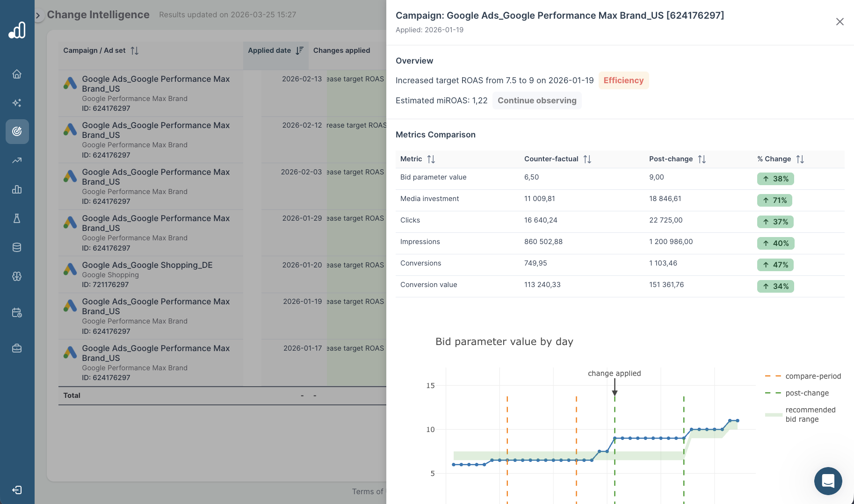Click the bar chart sidebar icon
This screenshot has height=504, width=854.
(x=17, y=189)
